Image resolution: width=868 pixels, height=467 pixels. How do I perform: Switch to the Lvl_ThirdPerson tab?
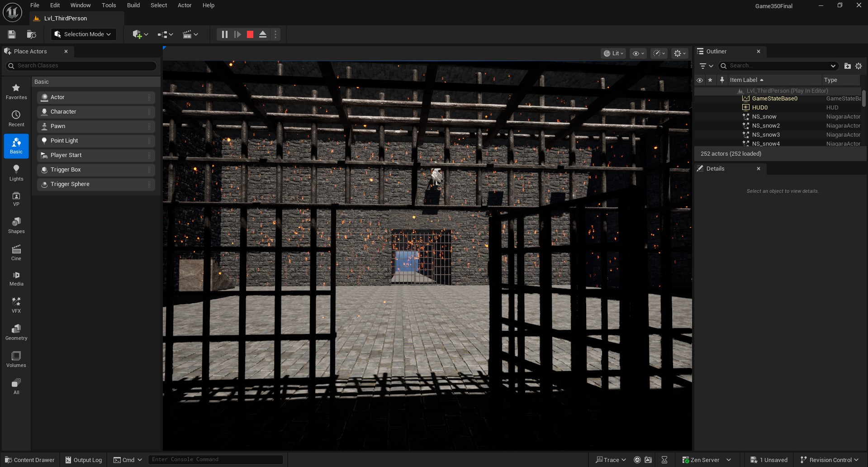click(x=66, y=19)
